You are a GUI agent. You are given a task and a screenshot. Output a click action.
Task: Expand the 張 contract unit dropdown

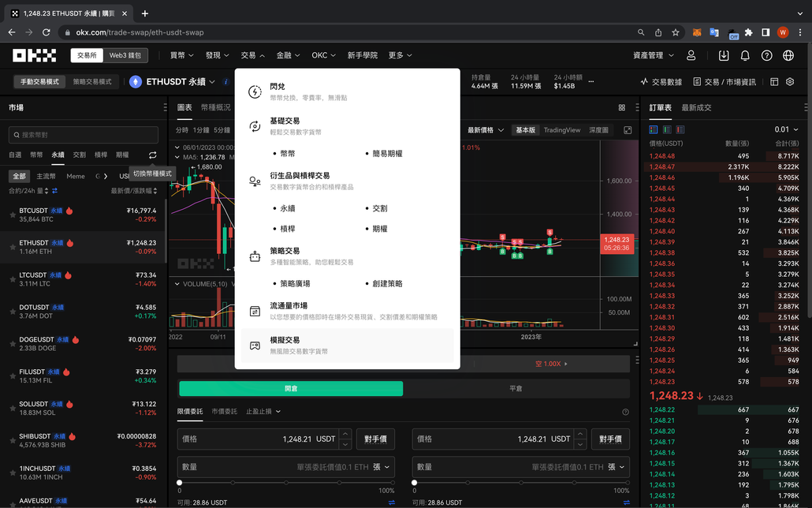379,466
